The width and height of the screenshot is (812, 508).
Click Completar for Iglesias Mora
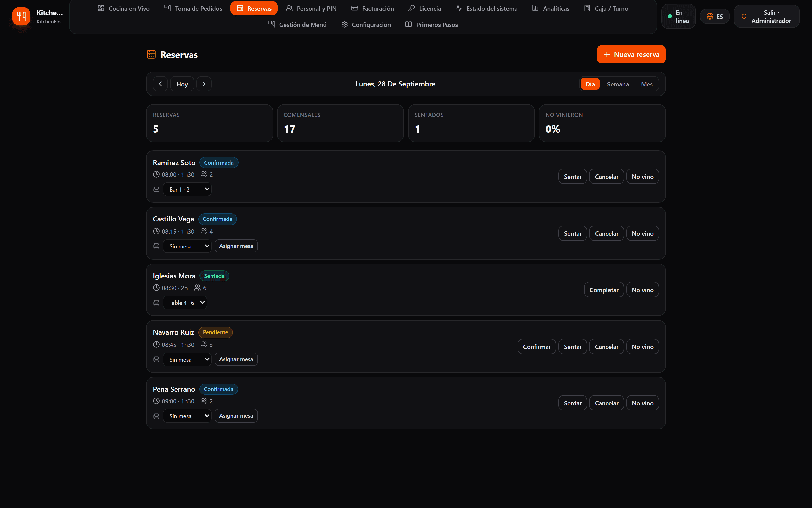[x=604, y=290]
